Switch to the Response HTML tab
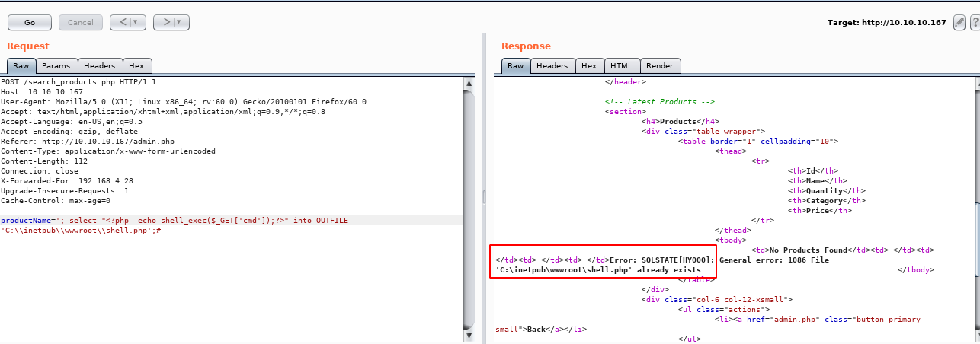 click(x=622, y=66)
